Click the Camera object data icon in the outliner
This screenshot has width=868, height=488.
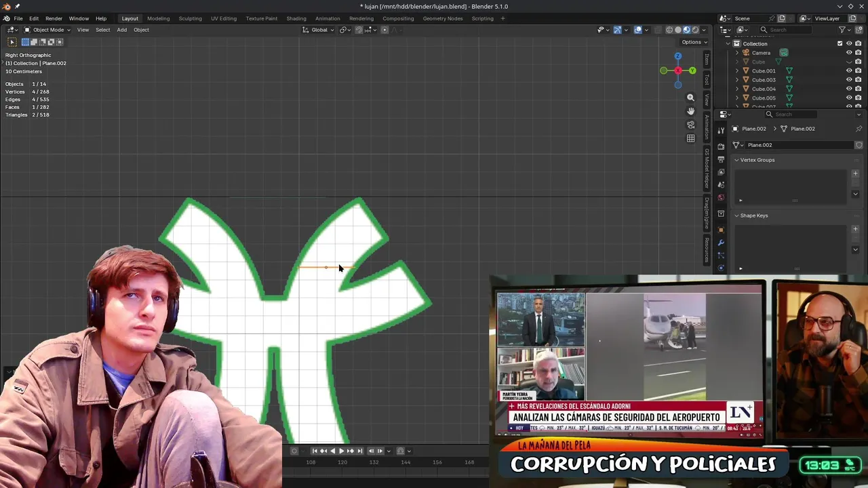tap(784, 53)
